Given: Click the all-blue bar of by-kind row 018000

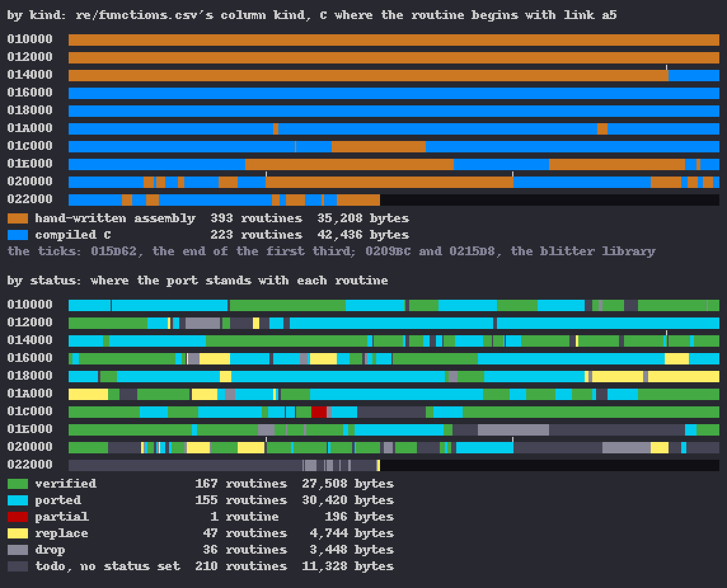Looking at the screenshot, I should [393, 111].
